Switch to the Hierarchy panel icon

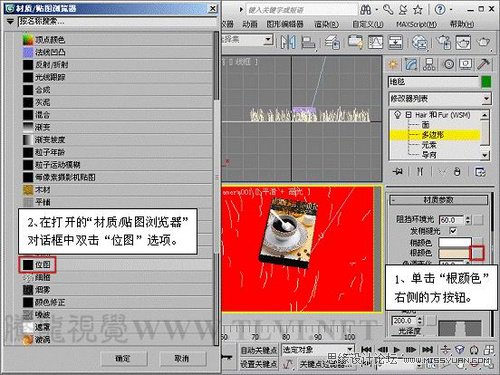(x=429, y=64)
